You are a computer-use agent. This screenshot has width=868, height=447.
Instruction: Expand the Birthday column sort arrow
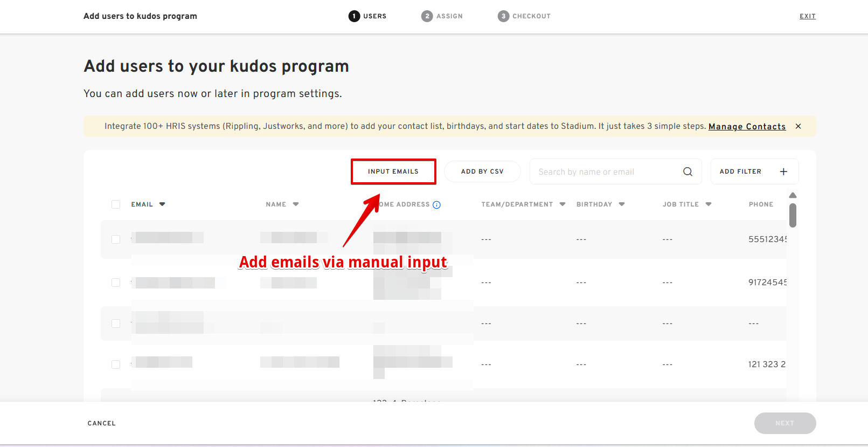(x=622, y=204)
